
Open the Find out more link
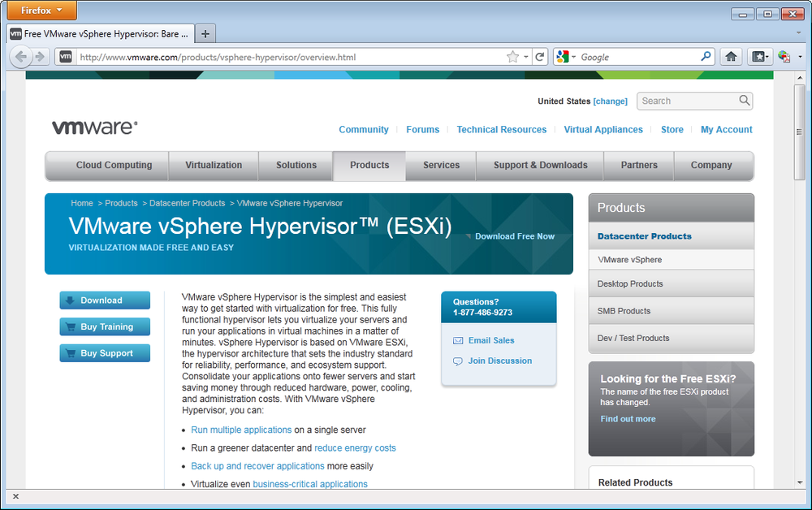coord(628,418)
